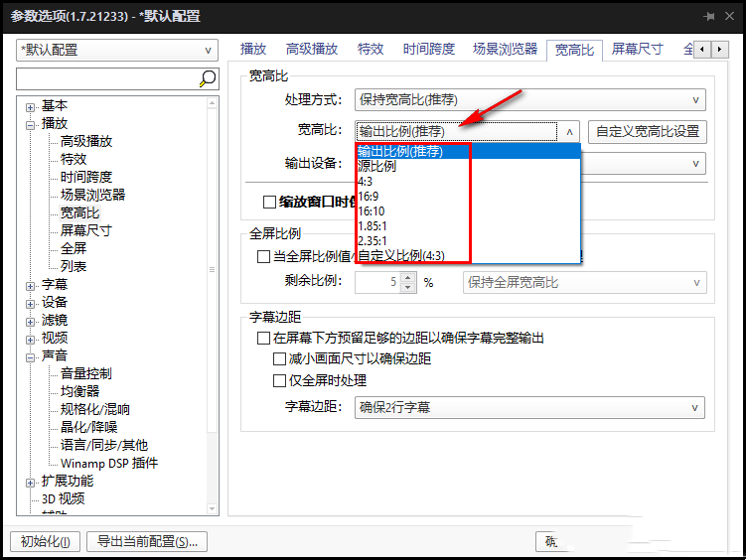Select 全屏 in the tree
This screenshot has height=560, width=746.
74,248
